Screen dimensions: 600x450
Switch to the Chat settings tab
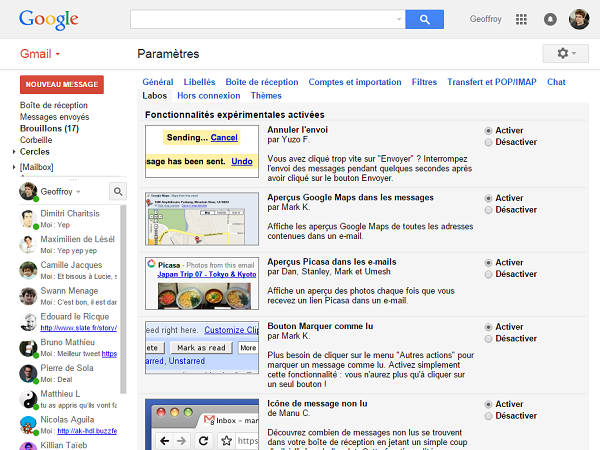[556, 82]
